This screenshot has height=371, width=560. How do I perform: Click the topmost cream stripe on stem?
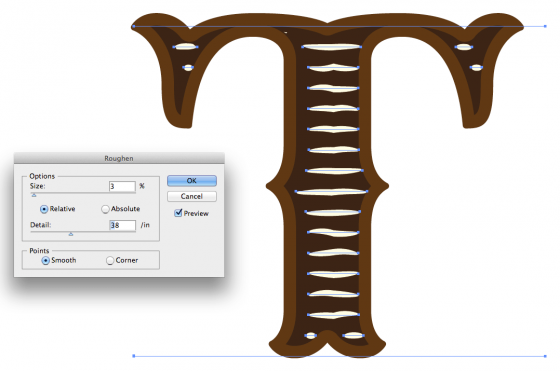[x=331, y=47]
